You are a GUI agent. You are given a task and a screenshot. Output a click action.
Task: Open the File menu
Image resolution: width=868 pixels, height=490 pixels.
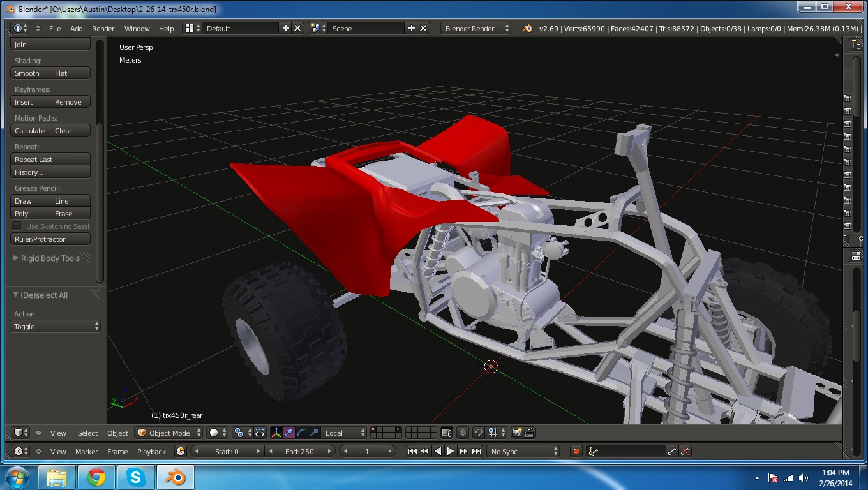tap(55, 29)
